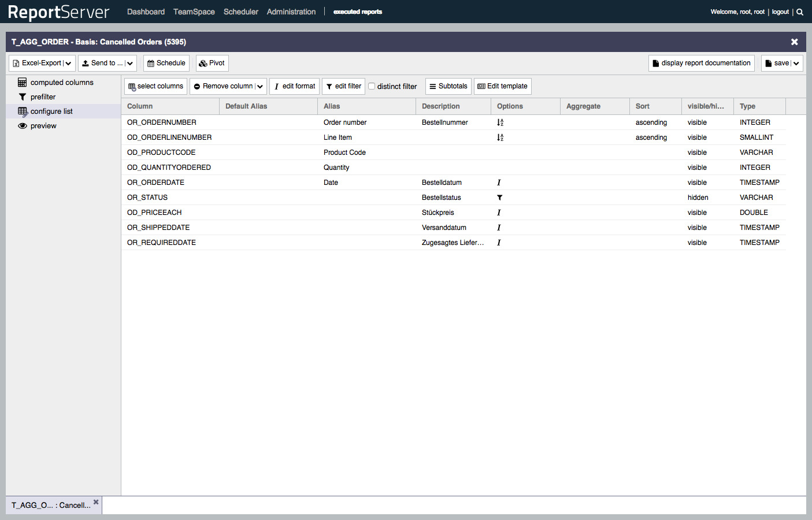Click the Alias cell showing Quantity
This screenshot has height=520, width=812.
tap(337, 167)
